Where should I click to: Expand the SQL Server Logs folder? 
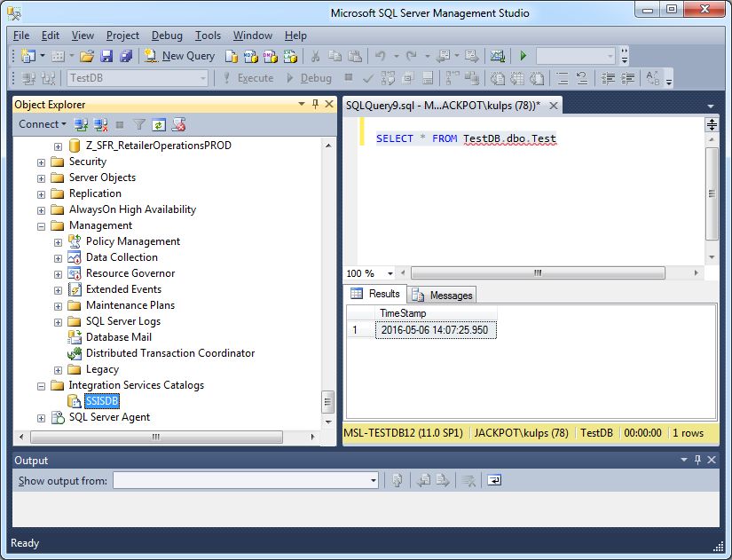[x=58, y=322]
